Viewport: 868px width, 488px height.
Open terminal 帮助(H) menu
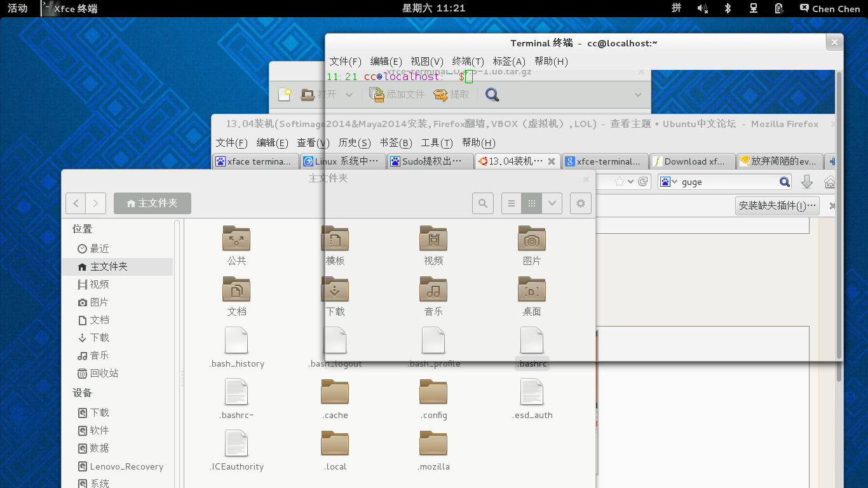(551, 61)
